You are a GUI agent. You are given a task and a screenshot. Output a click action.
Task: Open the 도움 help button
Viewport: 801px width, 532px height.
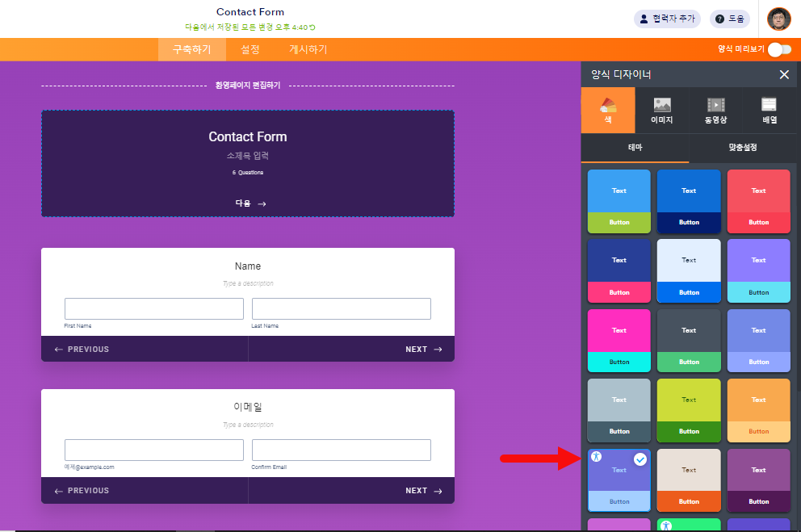pos(730,19)
